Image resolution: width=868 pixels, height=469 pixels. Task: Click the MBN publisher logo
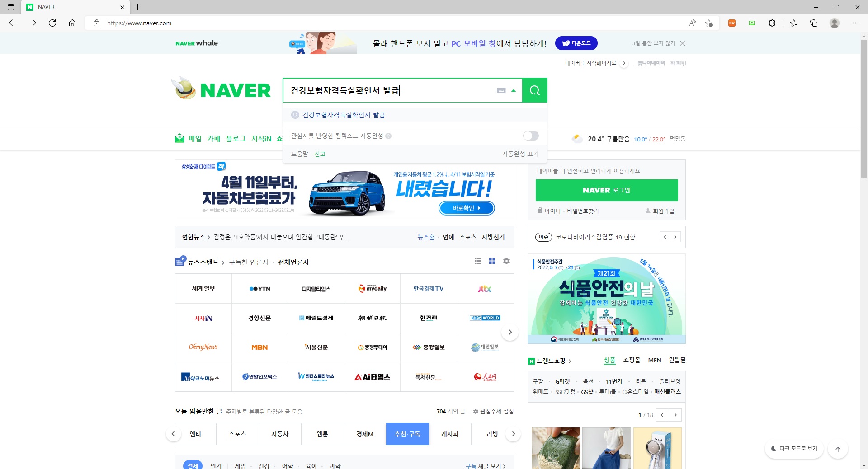259,347
